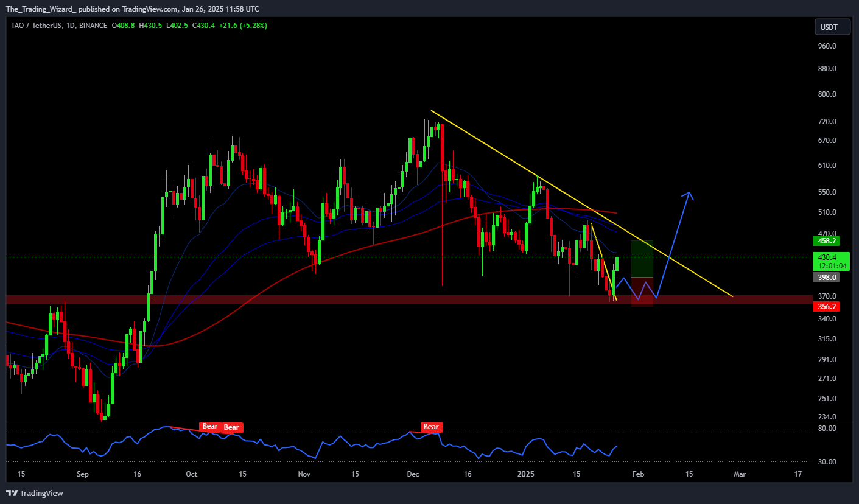This screenshot has width=859, height=504.
Task: Click the green 458.2 take-profit price tag
Action: tap(827, 240)
